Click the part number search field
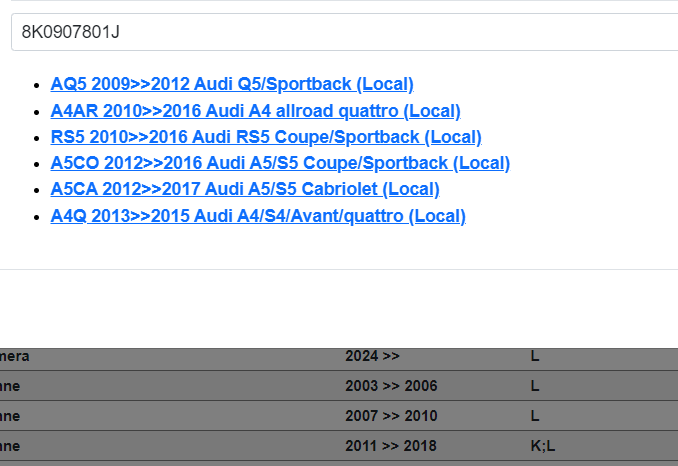The height and width of the screenshot is (466, 678). (x=340, y=31)
